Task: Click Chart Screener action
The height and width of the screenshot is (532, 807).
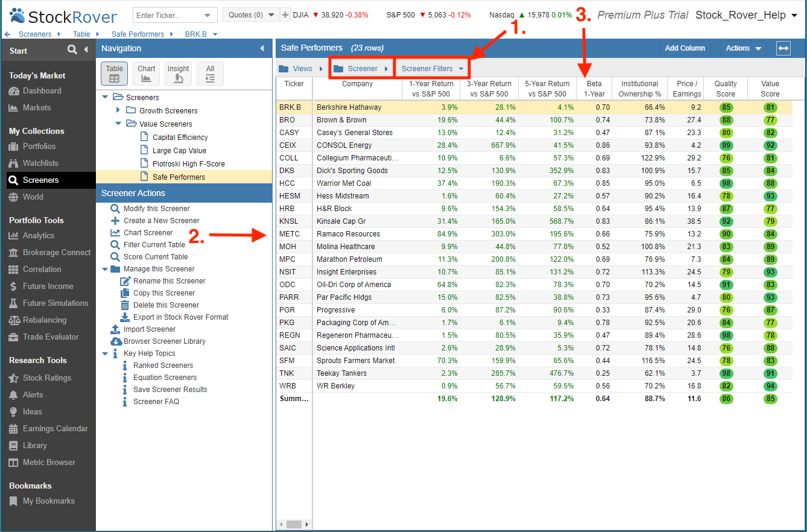Action: tap(148, 233)
